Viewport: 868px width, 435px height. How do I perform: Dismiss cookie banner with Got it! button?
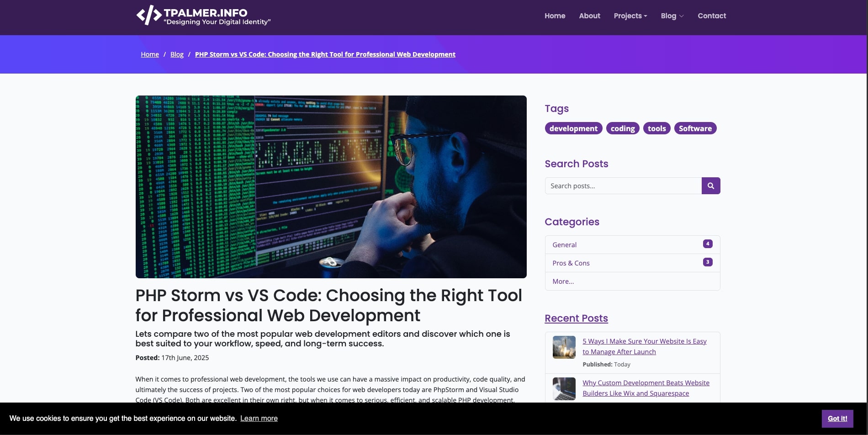click(x=837, y=419)
